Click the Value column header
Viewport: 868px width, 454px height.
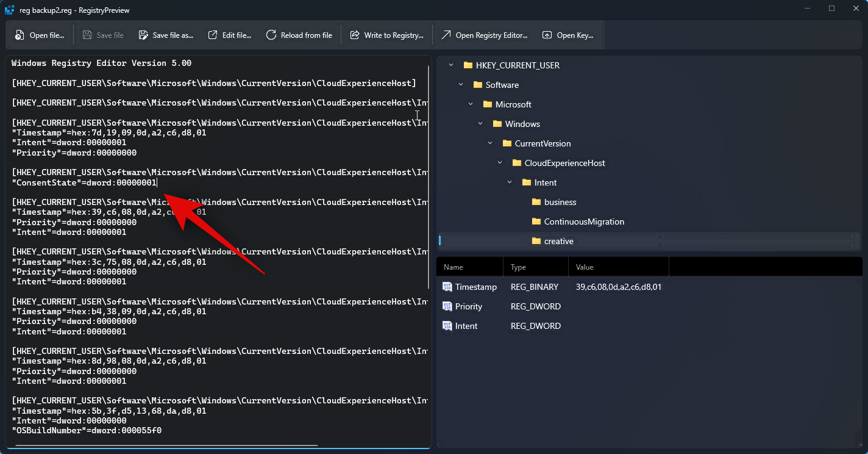[585, 267]
